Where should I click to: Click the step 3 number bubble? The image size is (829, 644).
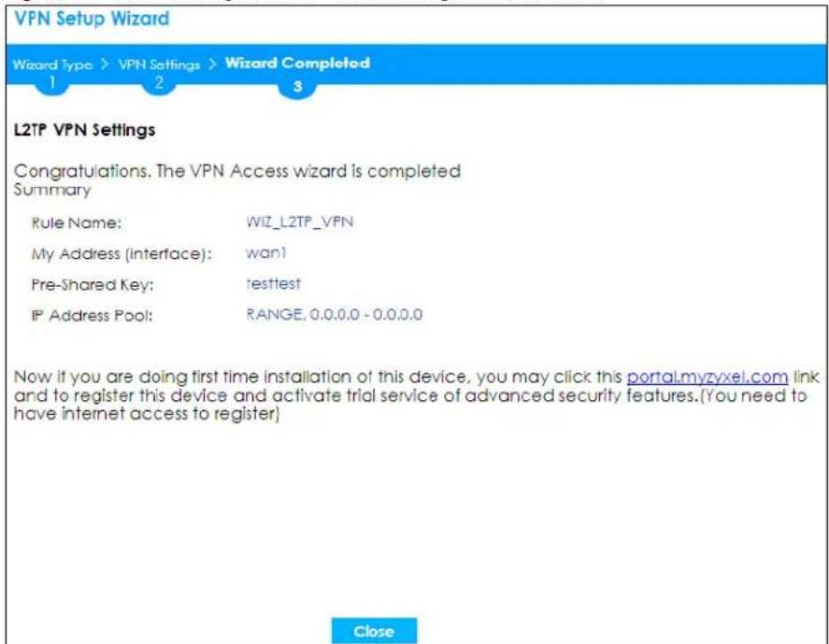click(x=297, y=86)
